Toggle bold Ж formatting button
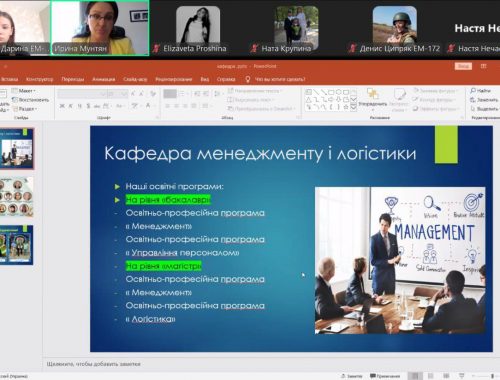This screenshot has height=380, width=500. [62, 106]
